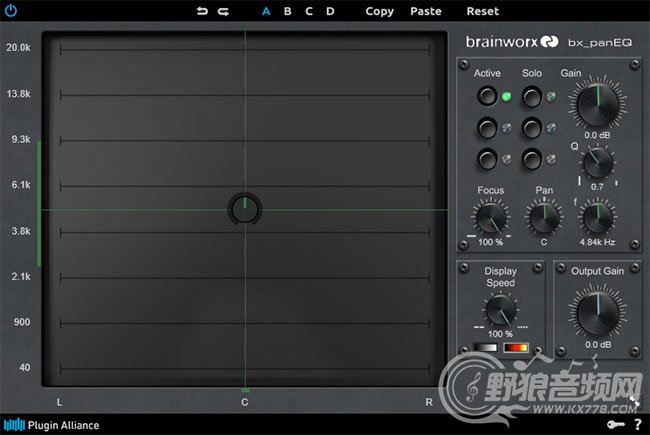Click the brainworx logo
The image size is (650, 435).
coord(512,42)
